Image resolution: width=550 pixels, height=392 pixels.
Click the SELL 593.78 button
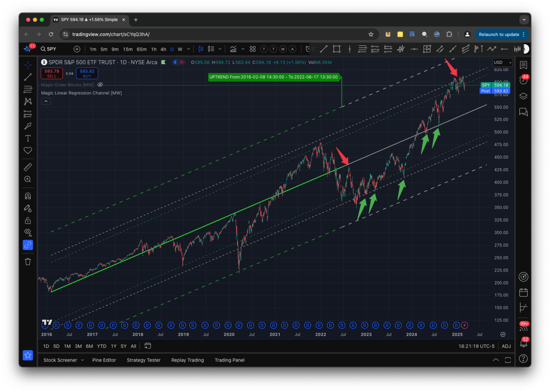pos(52,73)
